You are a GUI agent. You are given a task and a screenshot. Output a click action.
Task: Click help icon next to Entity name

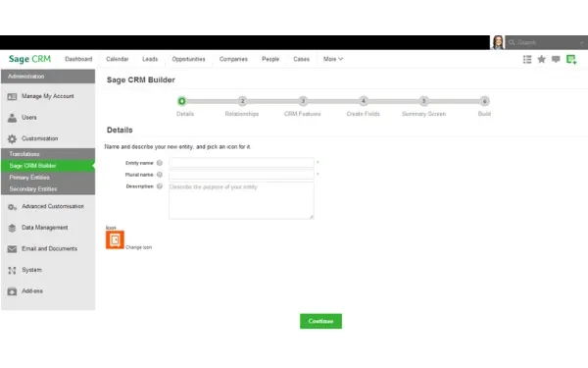[160, 163]
